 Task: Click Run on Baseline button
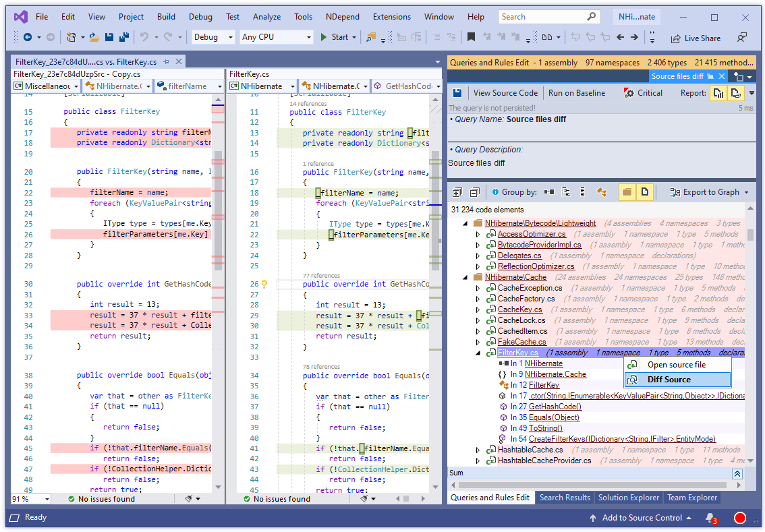[576, 92]
